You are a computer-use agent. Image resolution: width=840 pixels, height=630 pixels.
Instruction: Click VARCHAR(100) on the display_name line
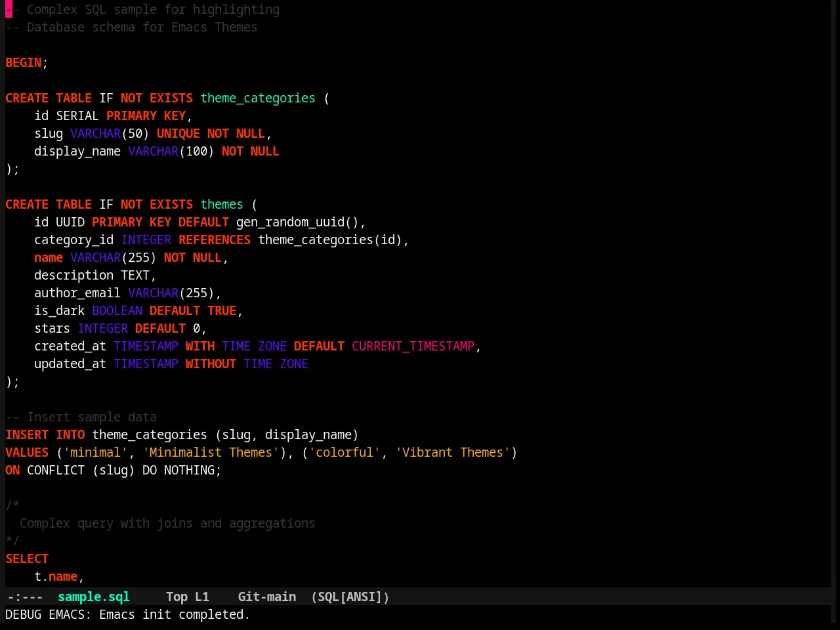[171, 151]
